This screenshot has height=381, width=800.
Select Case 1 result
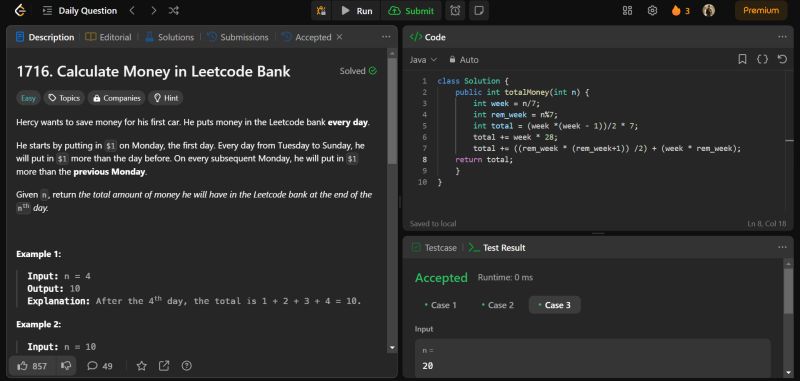pyautogui.click(x=440, y=305)
